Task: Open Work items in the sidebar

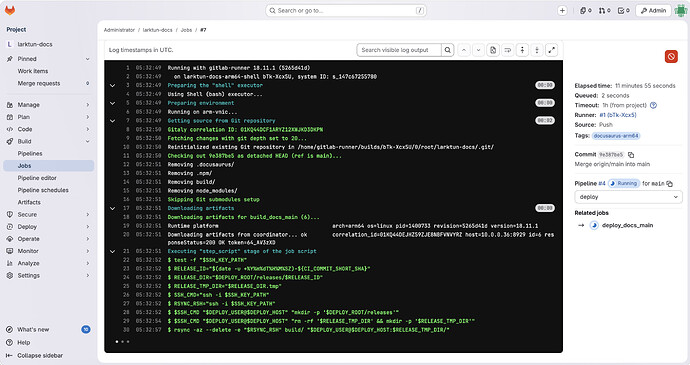Action: tap(48, 71)
